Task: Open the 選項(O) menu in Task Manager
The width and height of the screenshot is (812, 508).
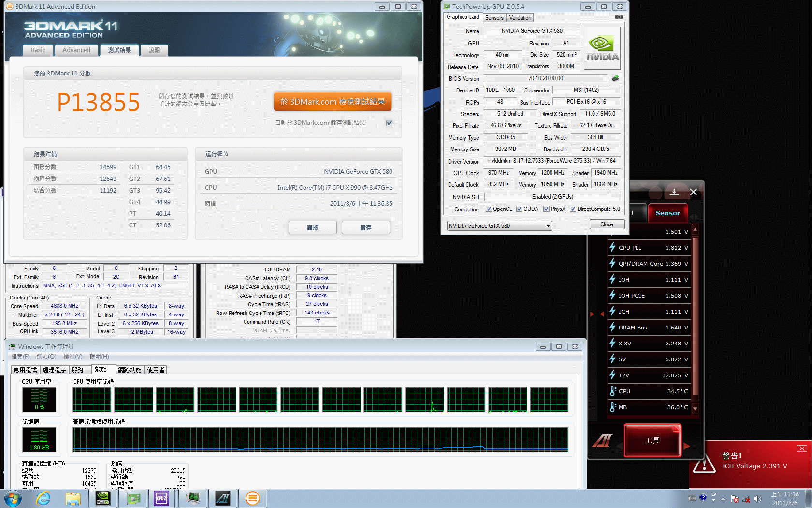Action: coord(46,357)
